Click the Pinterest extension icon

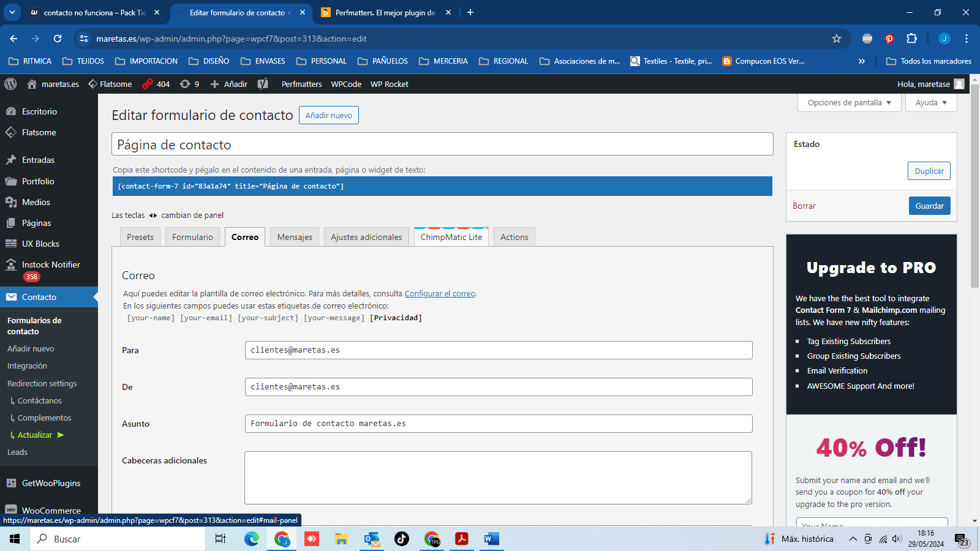(x=889, y=39)
